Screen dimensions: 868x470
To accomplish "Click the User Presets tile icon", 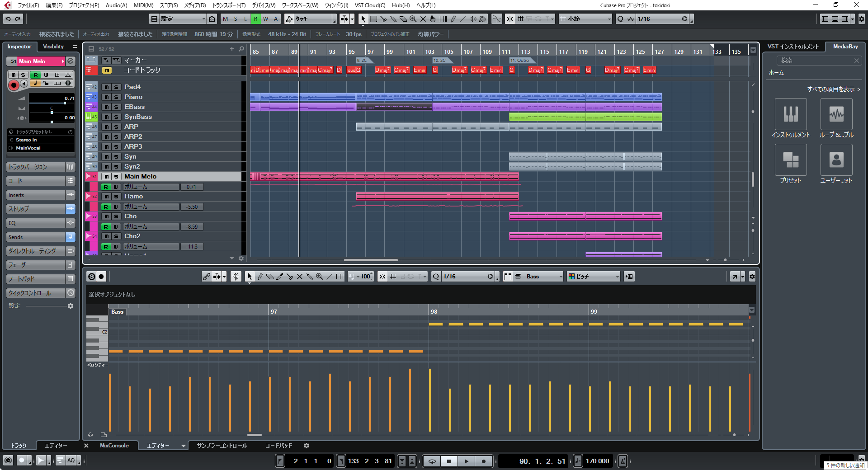I will (836, 160).
